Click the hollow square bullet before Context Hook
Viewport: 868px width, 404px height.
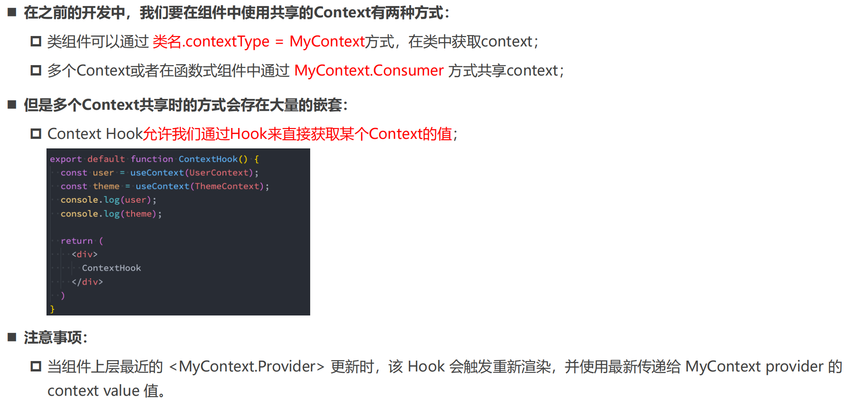point(36,134)
